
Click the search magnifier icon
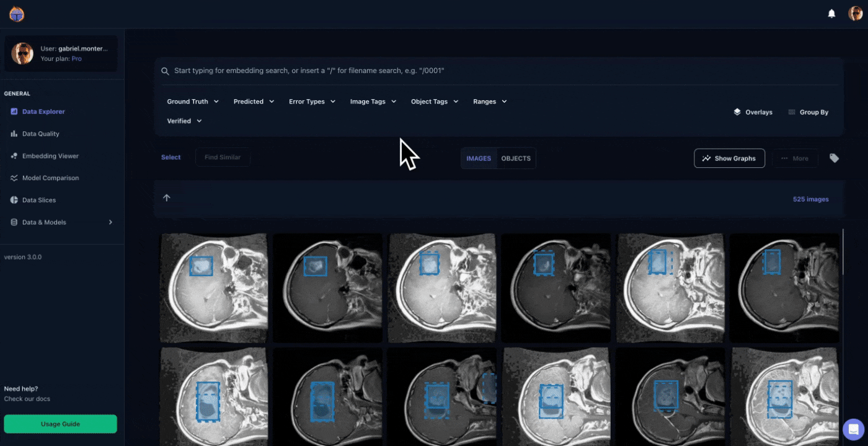point(165,71)
